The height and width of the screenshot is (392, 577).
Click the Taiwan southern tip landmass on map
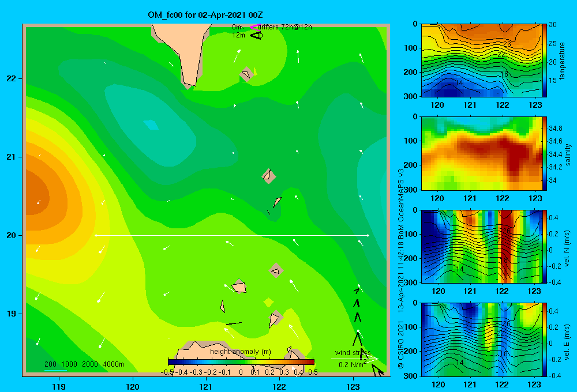[183, 55]
